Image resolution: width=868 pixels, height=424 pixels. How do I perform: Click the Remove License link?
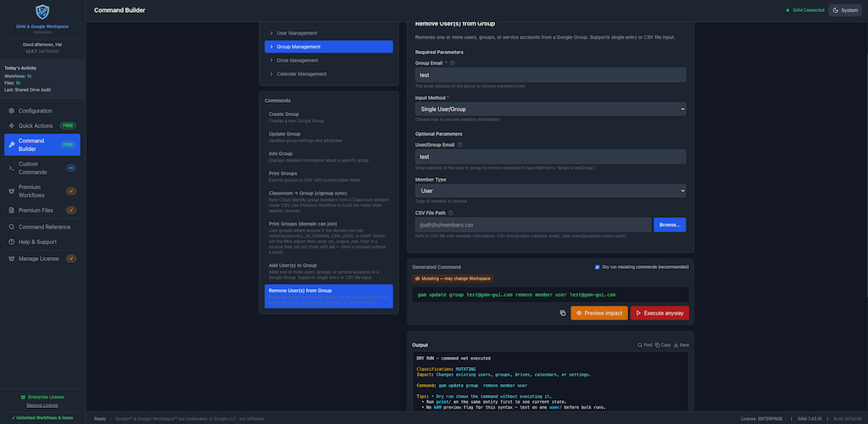pyautogui.click(x=42, y=405)
